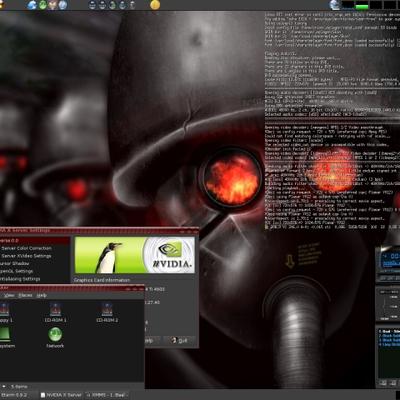
Task: Select X Server Color Correction in NVIDIA tree
Action: click(26, 248)
